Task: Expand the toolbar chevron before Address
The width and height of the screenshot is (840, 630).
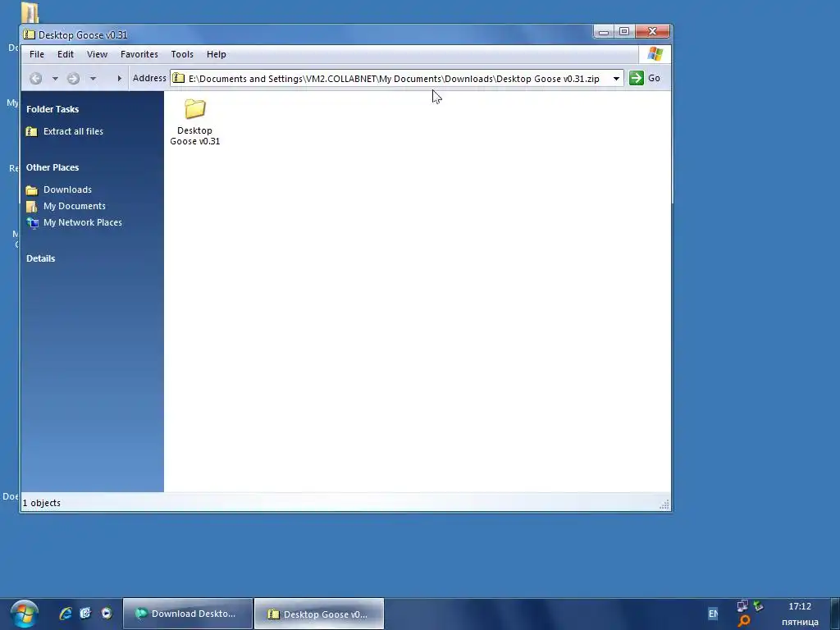Action: pos(119,79)
